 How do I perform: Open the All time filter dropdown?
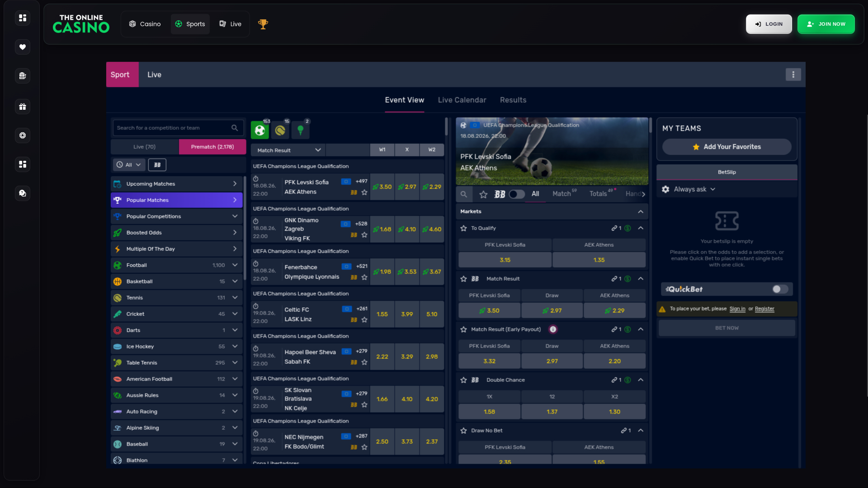click(129, 165)
